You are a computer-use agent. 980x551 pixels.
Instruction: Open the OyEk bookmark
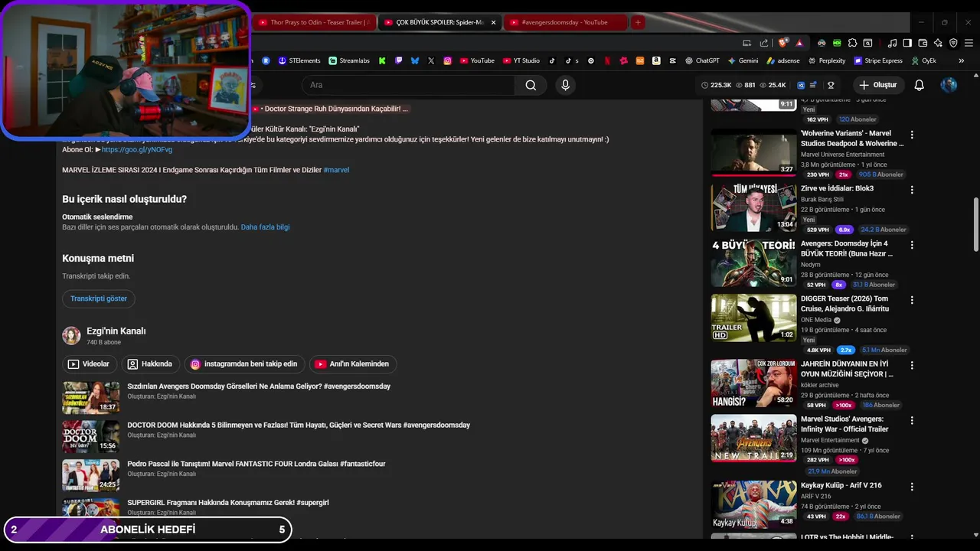(x=923, y=60)
